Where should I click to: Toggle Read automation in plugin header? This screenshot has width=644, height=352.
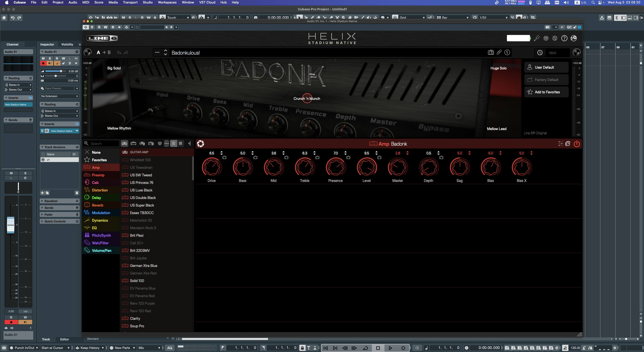[99, 27]
